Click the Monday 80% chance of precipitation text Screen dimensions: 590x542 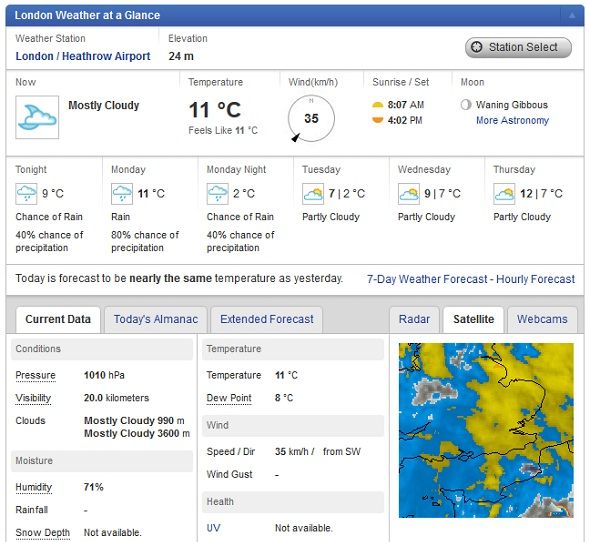(145, 241)
